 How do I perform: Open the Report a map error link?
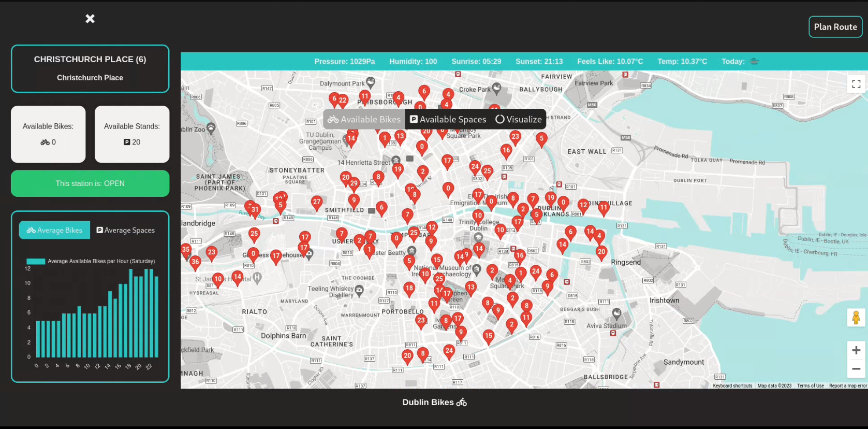point(847,385)
